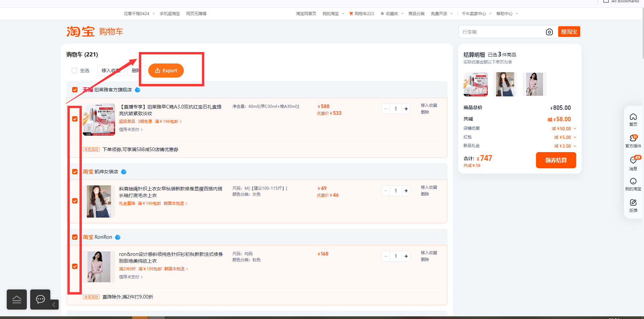
Task: Click the 收藏夹 star icon
Action: point(382,14)
